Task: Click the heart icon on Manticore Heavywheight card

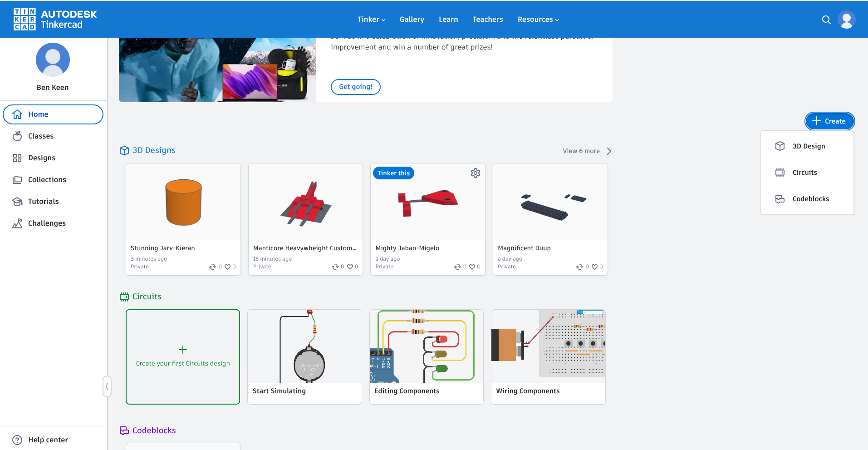Action: [x=350, y=267]
